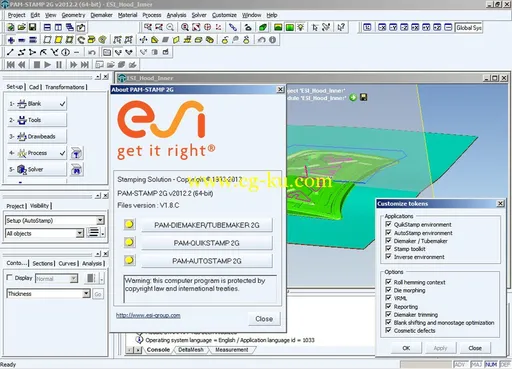The width and height of the screenshot is (512, 369).
Task: Expand the Setup (AutoStamp) dropdown
Action: pos(100,220)
